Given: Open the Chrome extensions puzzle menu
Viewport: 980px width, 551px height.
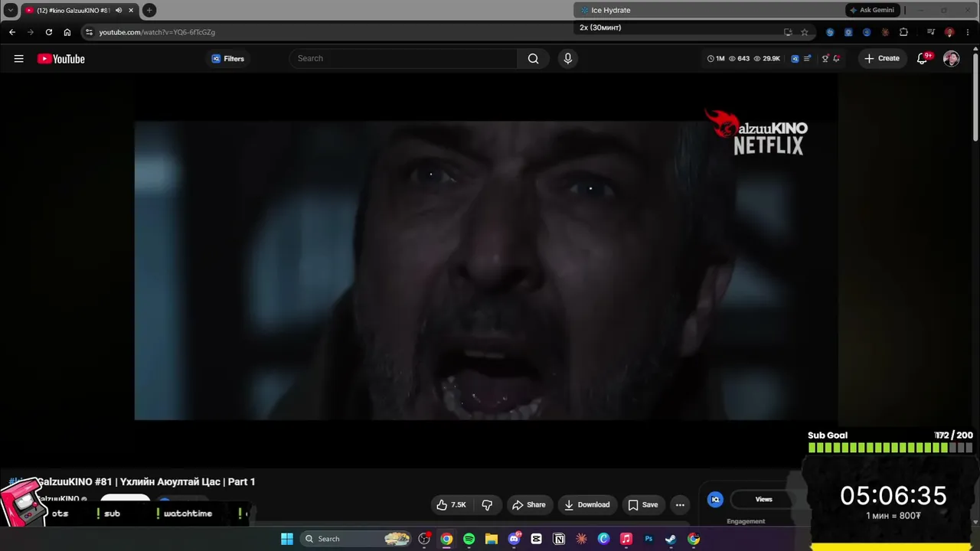Looking at the screenshot, I should 903,32.
